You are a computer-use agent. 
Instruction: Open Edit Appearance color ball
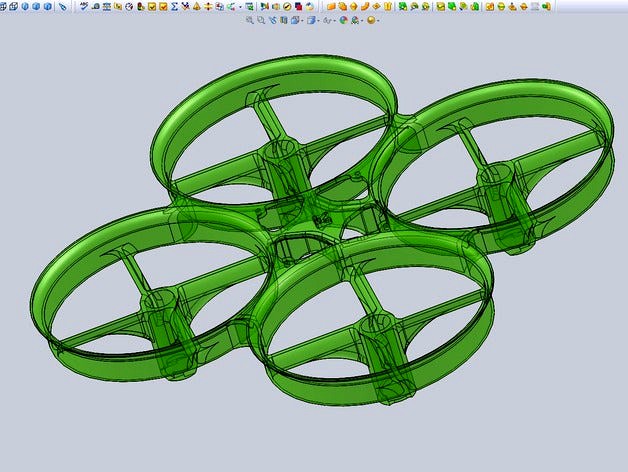click(343, 19)
